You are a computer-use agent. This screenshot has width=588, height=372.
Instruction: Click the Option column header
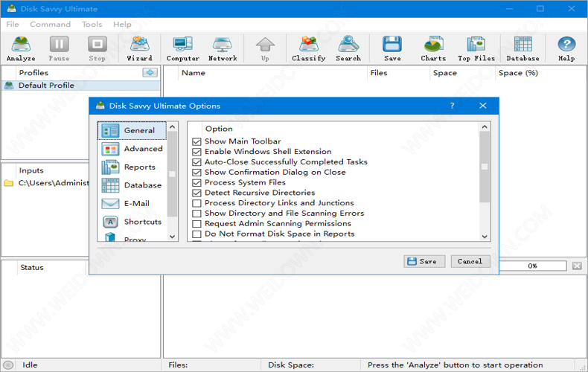pyautogui.click(x=219, y=129)
